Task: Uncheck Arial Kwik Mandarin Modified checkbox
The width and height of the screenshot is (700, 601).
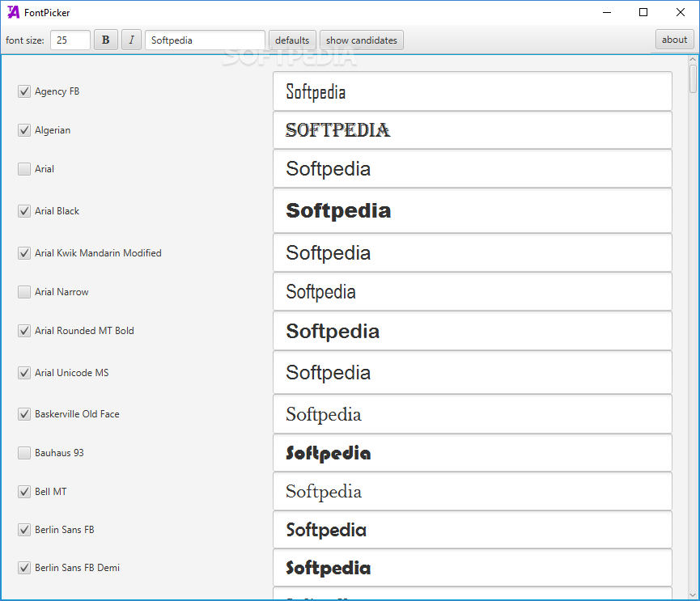Action: pyautogui.click(x=24, y=253)
